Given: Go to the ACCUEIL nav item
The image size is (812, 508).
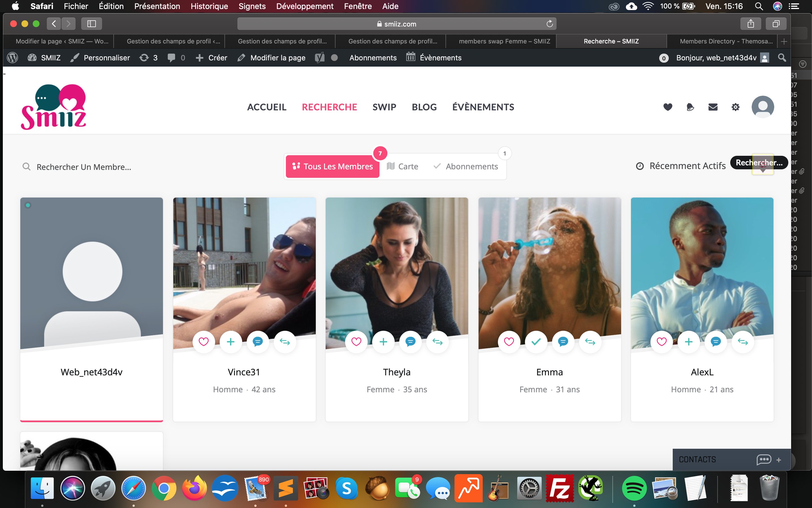Looking at the screenshot, I should point(267,107).
